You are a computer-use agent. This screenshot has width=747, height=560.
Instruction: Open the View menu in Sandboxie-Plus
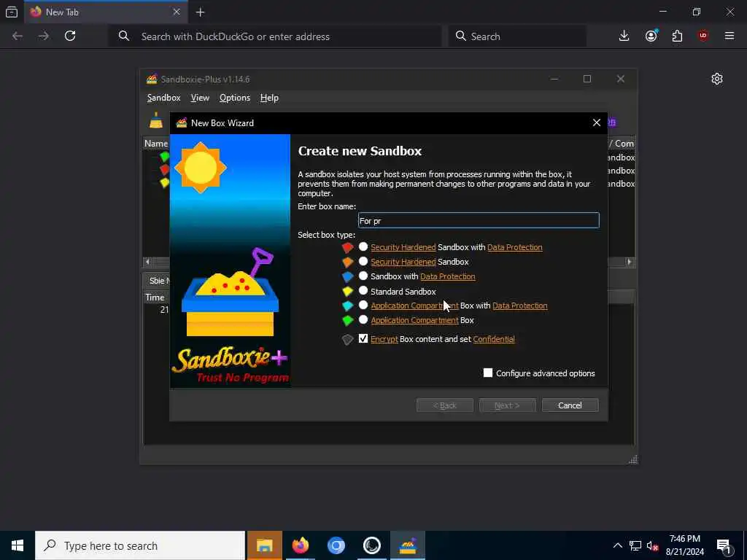click(200, 98)
